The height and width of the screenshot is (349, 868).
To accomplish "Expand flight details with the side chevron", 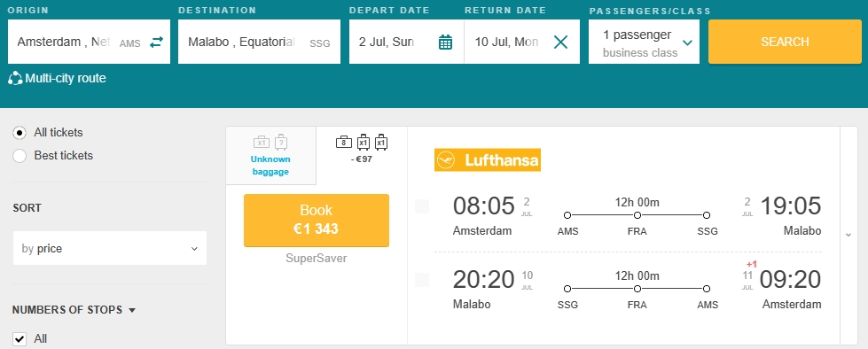I will [x=848, y=235].
